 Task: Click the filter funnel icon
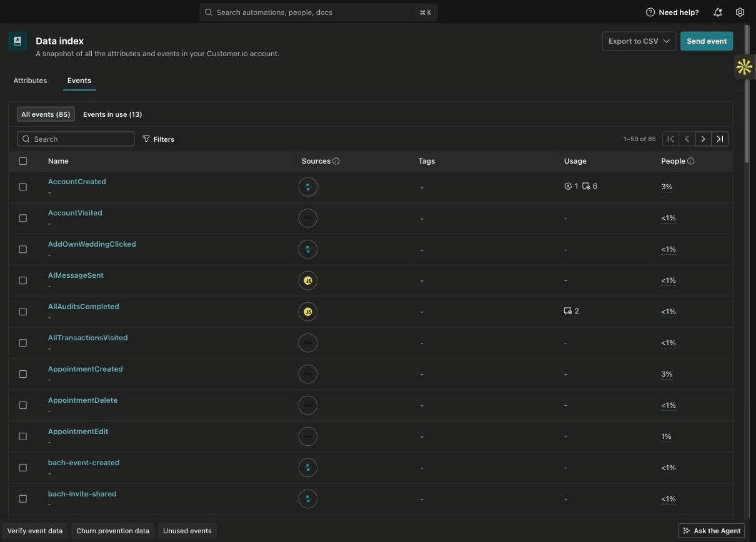(146, 139)
